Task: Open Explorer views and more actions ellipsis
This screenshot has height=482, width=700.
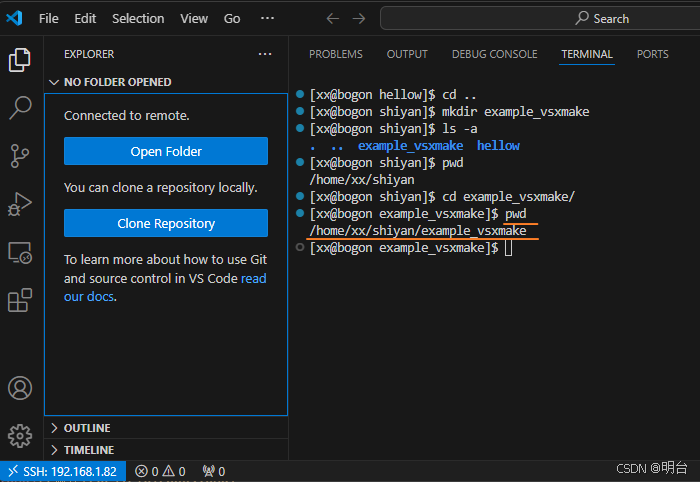Action: 265,54
